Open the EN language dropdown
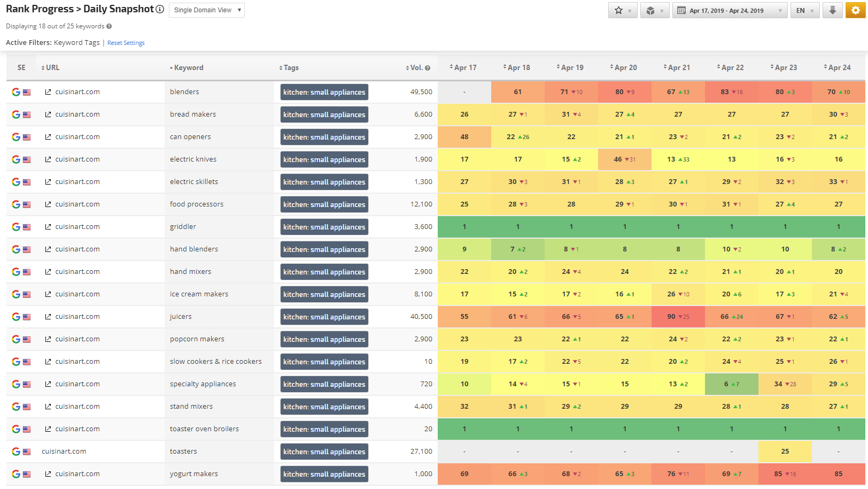This screenshot has height=489, width=868. click(x=805, y=10)
